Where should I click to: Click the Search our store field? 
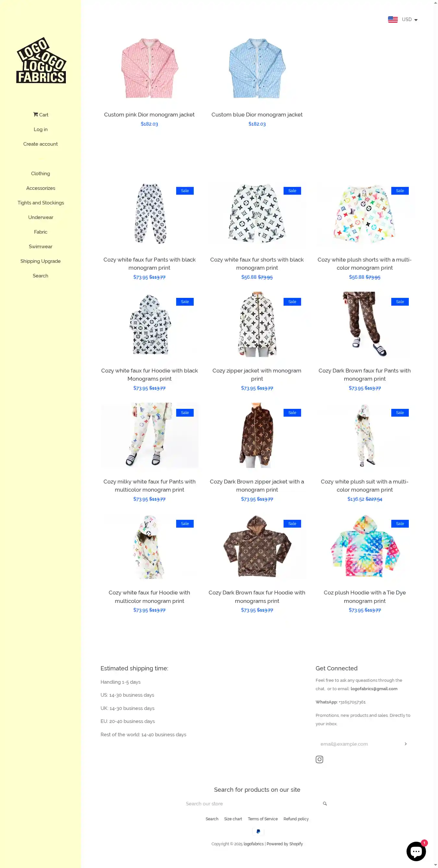coord(253,804)
